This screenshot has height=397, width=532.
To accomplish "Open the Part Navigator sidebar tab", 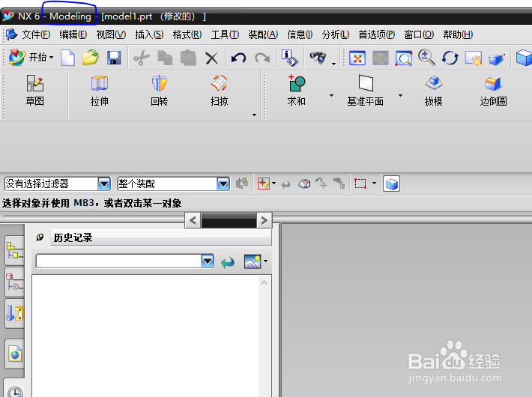I will 14,282.
